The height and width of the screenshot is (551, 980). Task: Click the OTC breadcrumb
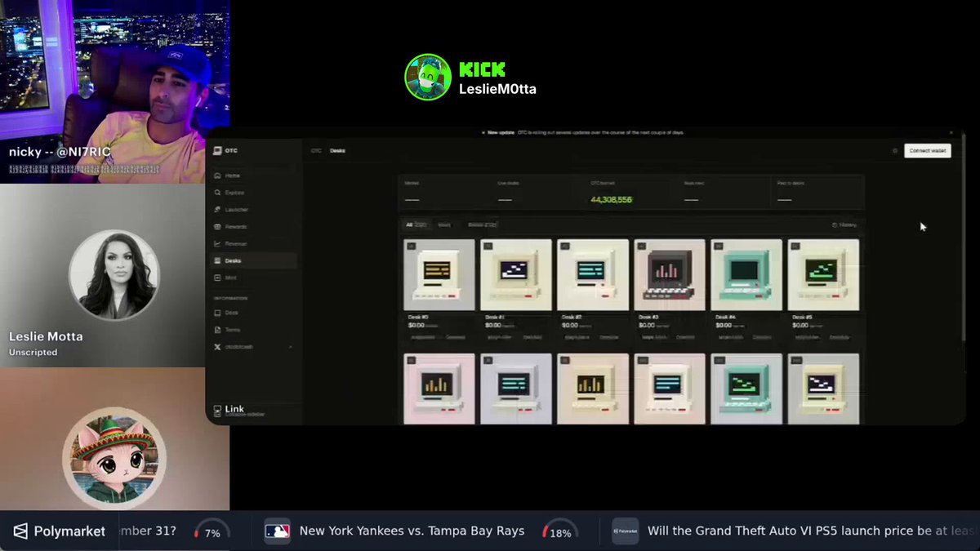316,151
